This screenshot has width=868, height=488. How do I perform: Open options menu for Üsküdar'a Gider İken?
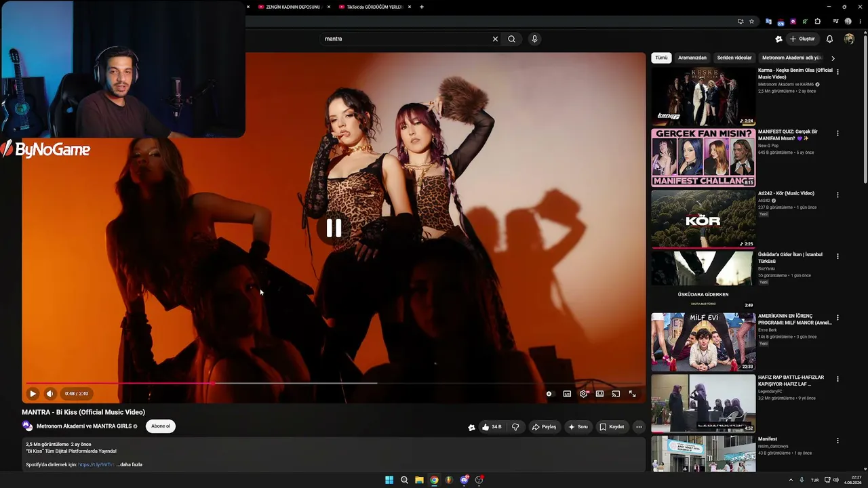(x=837, y=256)
